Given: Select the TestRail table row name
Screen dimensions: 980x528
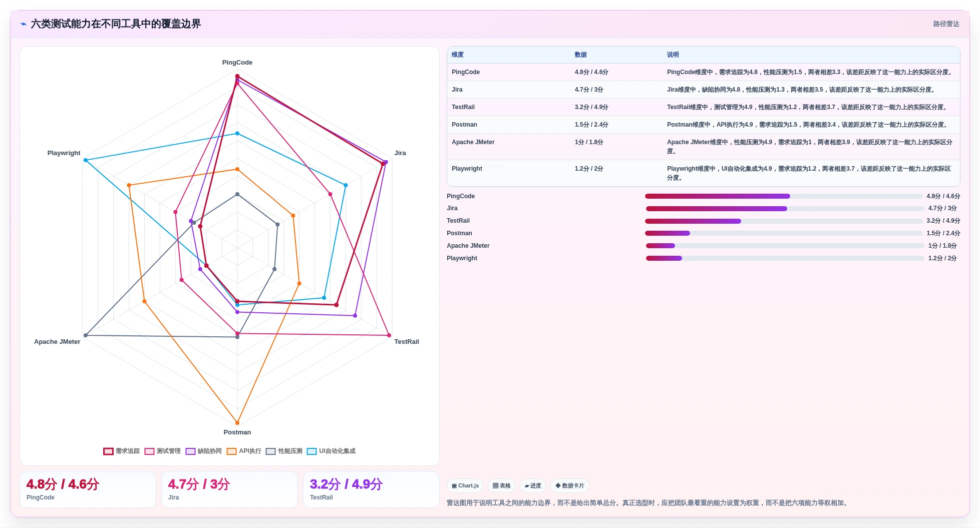Looking at the screenshot, I should [x=463, y=107].
